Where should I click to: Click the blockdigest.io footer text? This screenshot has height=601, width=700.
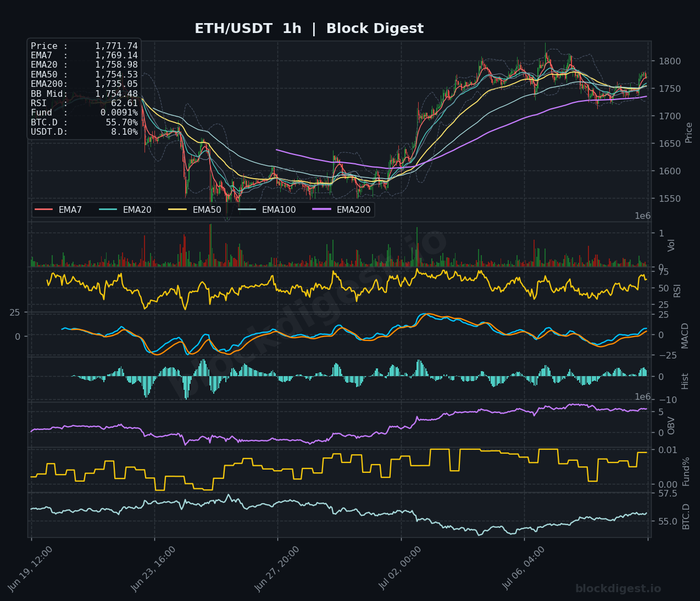(618, 589)
